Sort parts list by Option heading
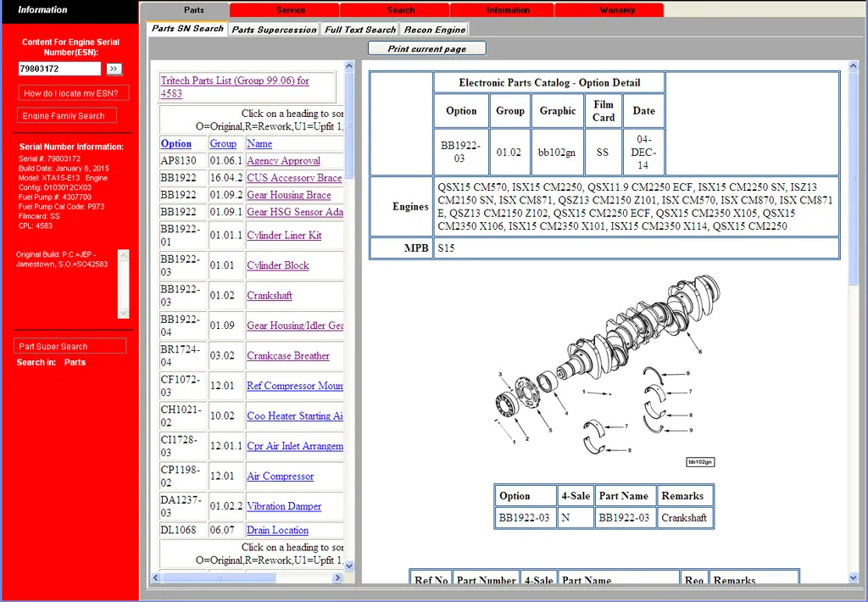868x602 pixels. click(176, 144)
